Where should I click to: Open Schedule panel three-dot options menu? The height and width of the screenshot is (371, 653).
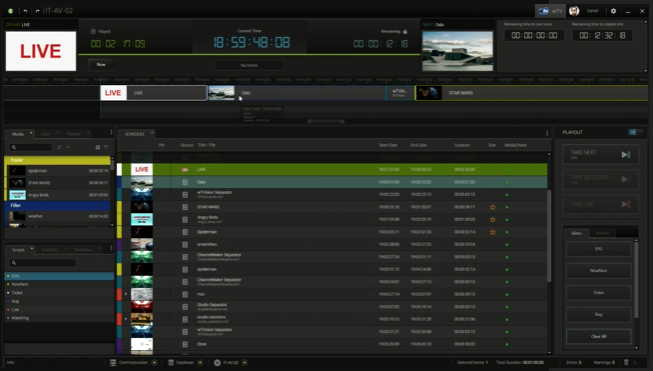[547, 133]
